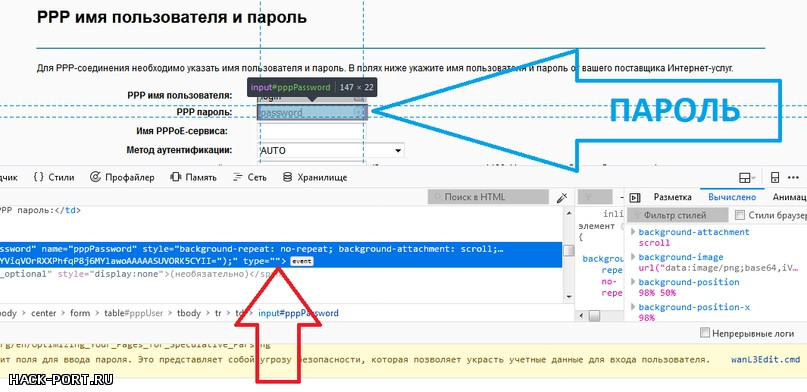Viewport: 807px width, 392px height.
Task: Click the filter icon in rules pane
Action: pyautogui.click(x=589, y=197)
